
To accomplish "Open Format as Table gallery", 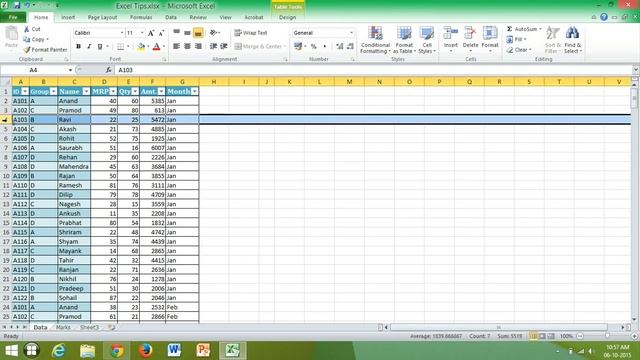I will pos(404,40).
